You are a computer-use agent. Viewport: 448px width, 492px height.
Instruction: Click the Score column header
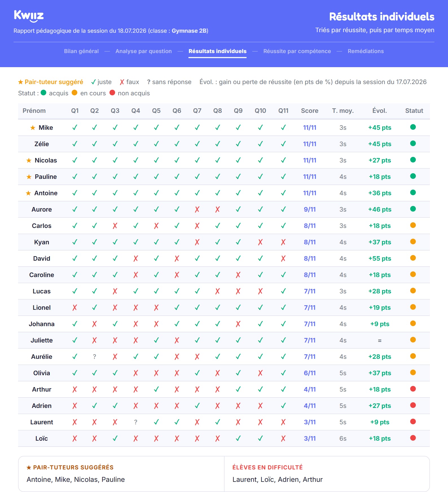(309, 111)
